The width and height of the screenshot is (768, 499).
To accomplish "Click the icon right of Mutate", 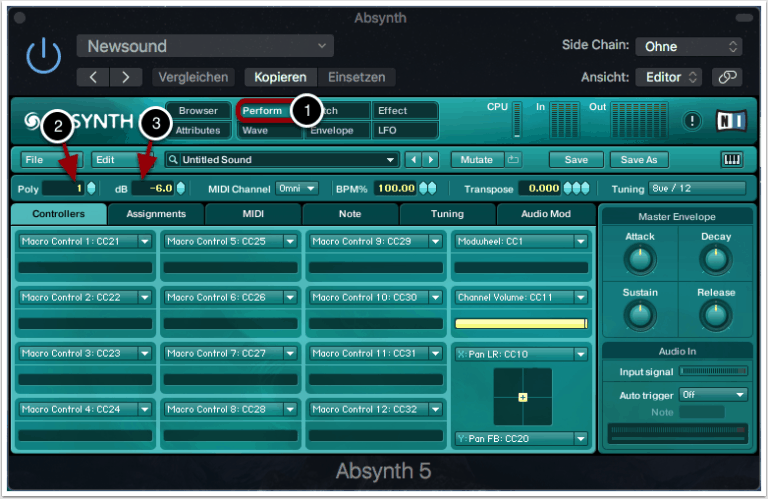I will [x=513, y=159].
